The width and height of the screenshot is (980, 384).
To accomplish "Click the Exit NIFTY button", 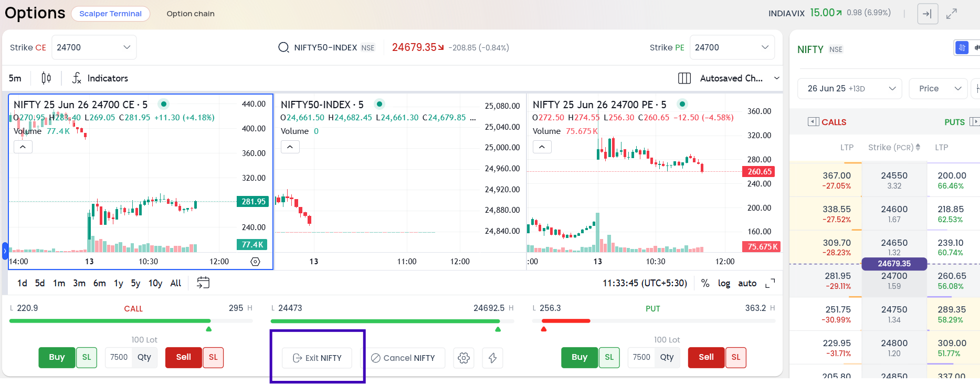I will pyautogui.click(x=317, y=358).
